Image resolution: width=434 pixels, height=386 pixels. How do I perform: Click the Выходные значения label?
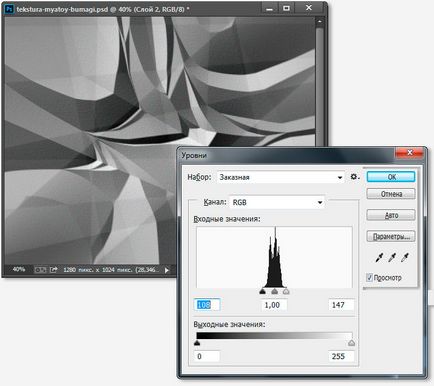(x=229, y=324)
